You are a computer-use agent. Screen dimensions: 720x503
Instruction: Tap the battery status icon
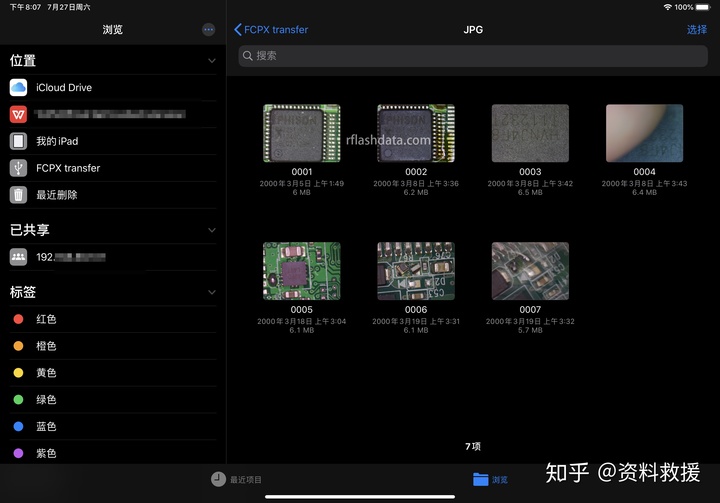click(703, 7)
